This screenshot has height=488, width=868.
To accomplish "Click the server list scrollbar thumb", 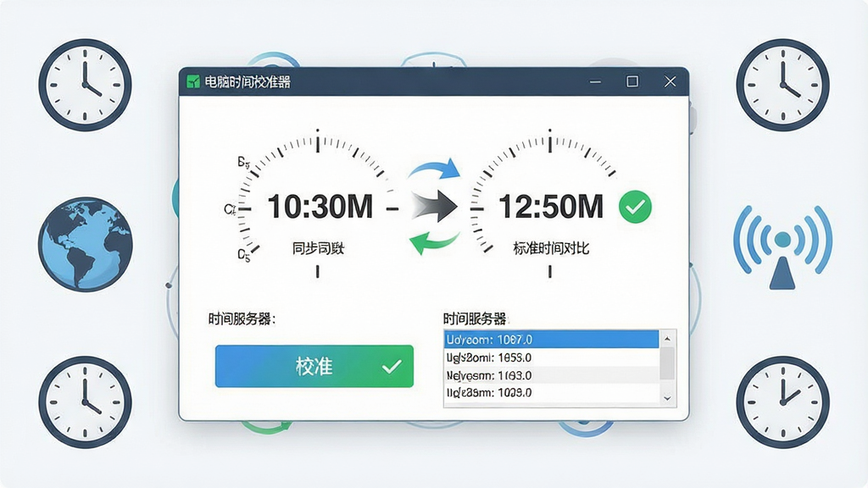I will coord(668,363).
